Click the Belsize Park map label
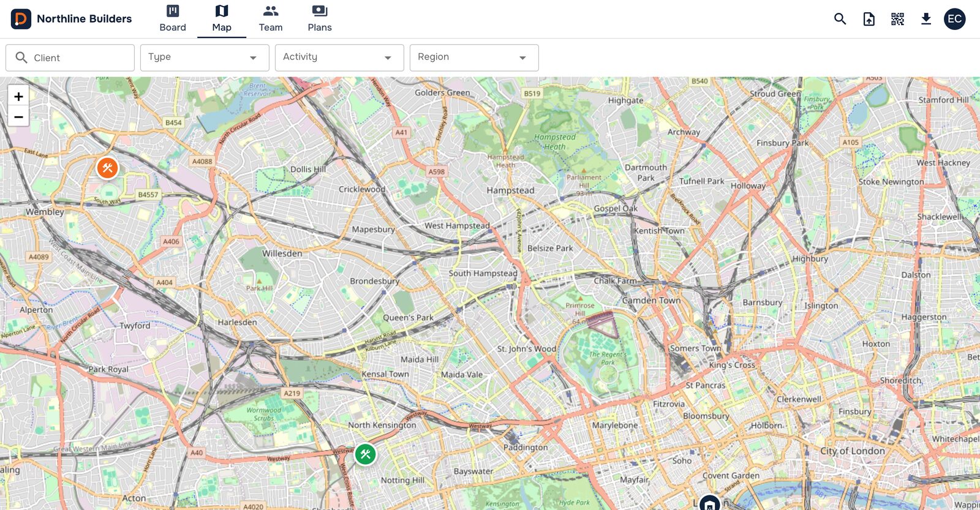Viewport: 980px width, 510px height. [550, 249]
